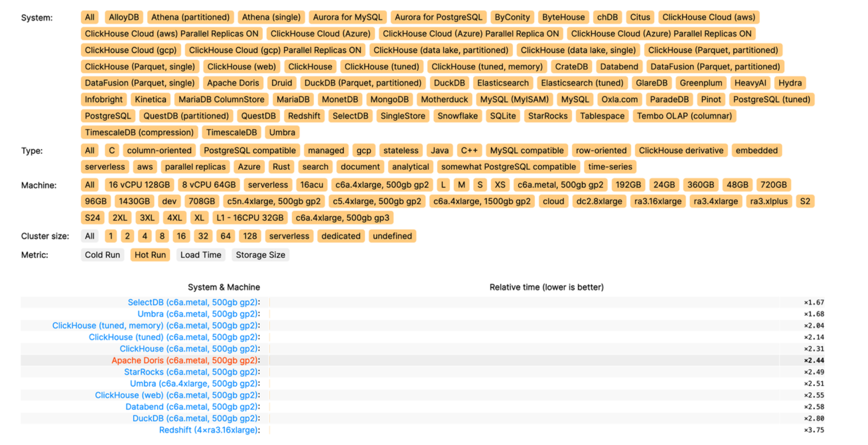Toggle ClickHouse Cloud (gcp) Parallel Replicas ON
This screenshot has width=868, height=445.
pos(275,50)
